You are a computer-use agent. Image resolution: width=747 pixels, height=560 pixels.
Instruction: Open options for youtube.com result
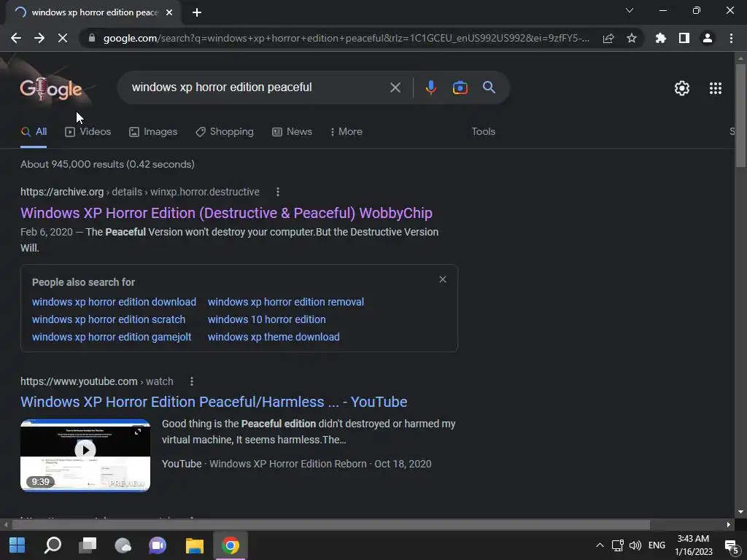pos(192,381)
